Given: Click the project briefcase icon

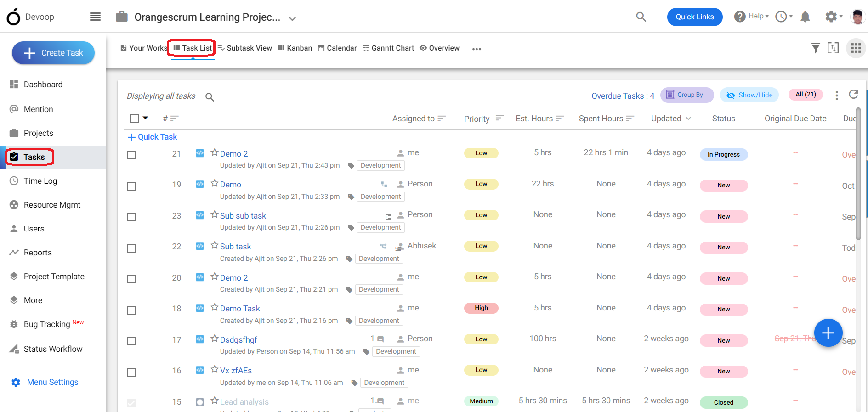Looking at the screenshot, I should tap(122, 17).
